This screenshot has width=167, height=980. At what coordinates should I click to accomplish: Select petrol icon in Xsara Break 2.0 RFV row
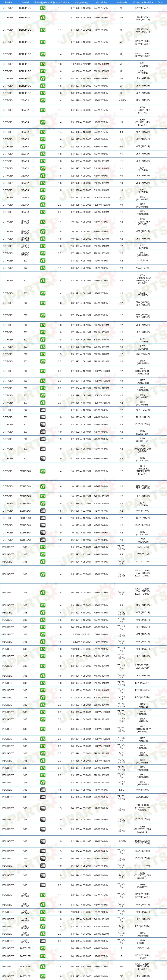(x=43, y=253)
